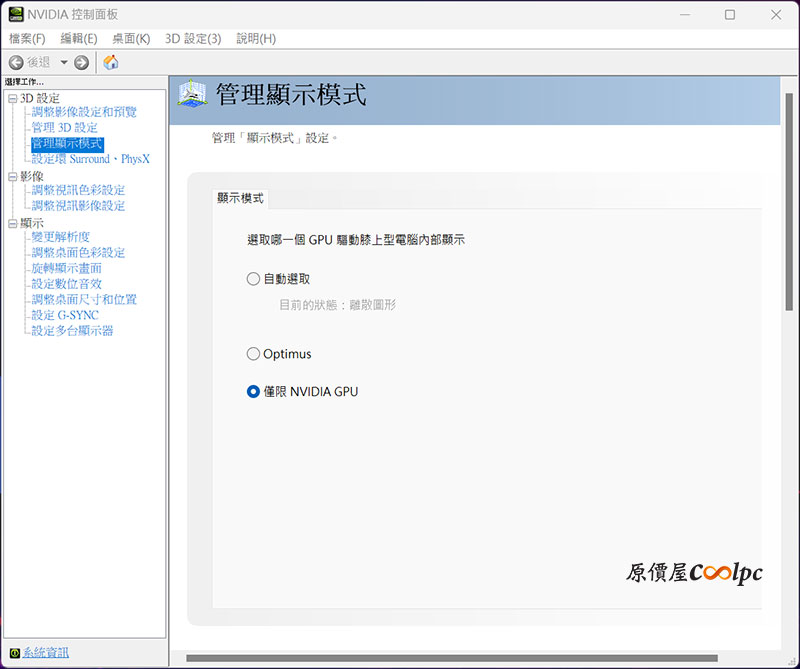
Task: Open 管理 3D 設定 page
Action: click(x=64, y=128)
